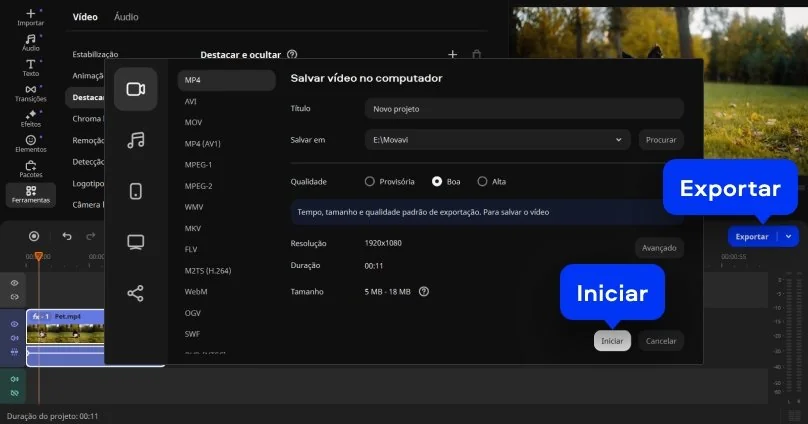Viewport: 808px width, 424px height.
Task: Choose the TV export icon
Action: pyautogui.click(x=135, y=242)
